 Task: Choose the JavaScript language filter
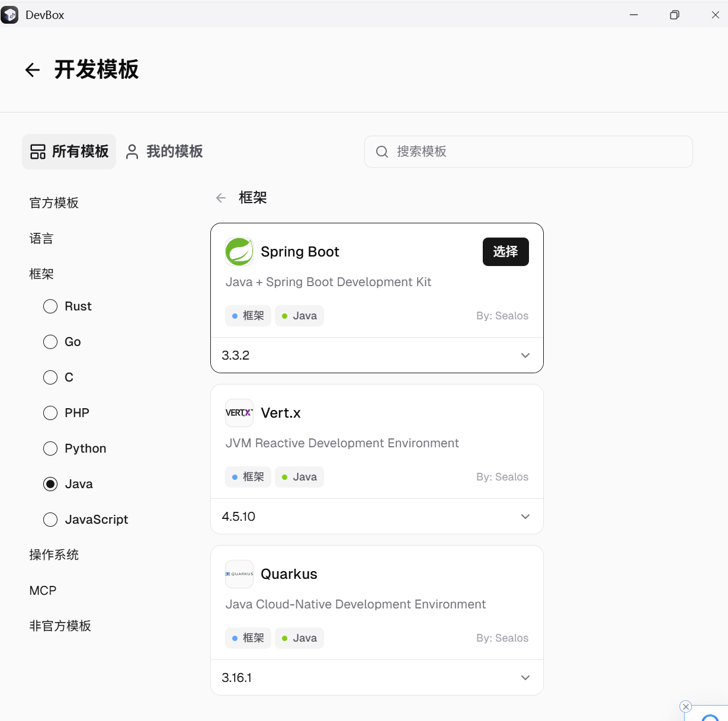[50, 520]
